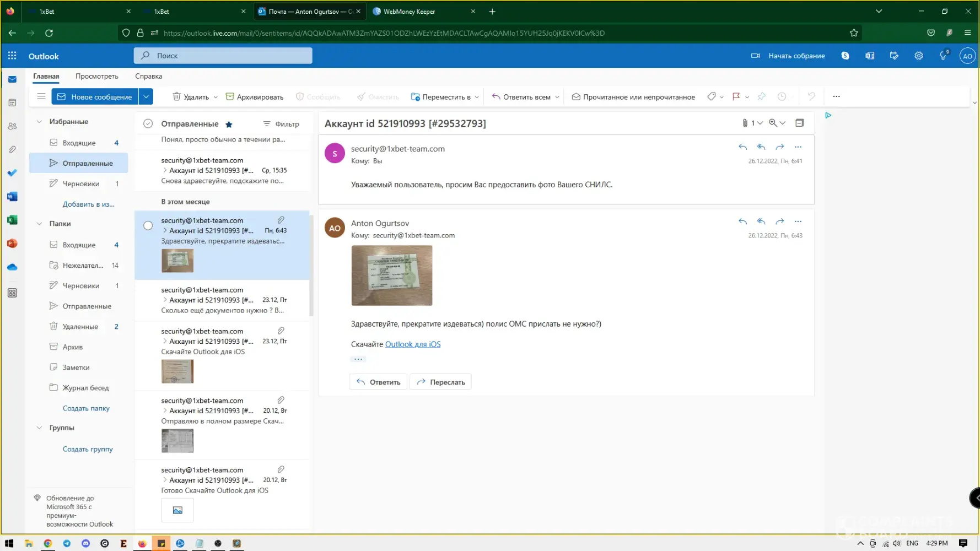This screenshot has width=980, height=551.
Task: Click the zoom magnifier in message header
Action: coord(773,123)
